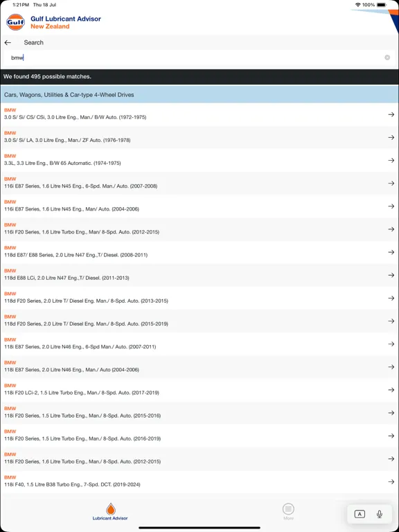Open arrow for 118d F20 2013-2015
The image size is (399, 532).
coord(391,299)
